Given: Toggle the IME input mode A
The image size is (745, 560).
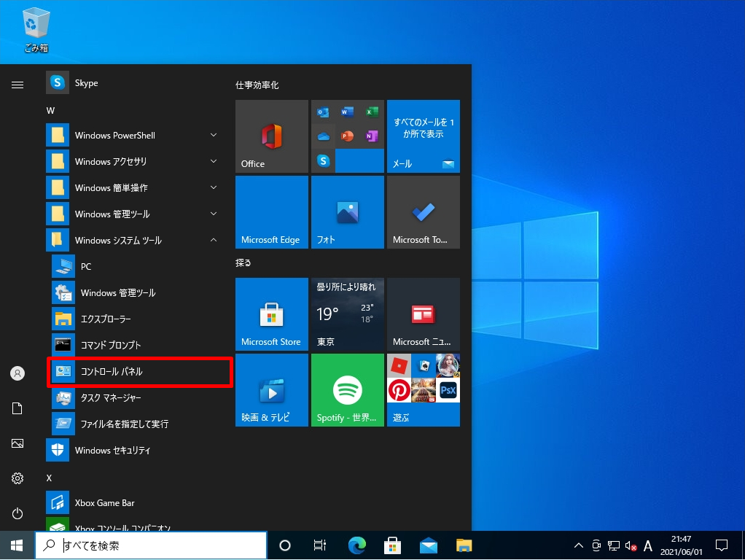Looking at the screenshot, I should pos(647,545).
